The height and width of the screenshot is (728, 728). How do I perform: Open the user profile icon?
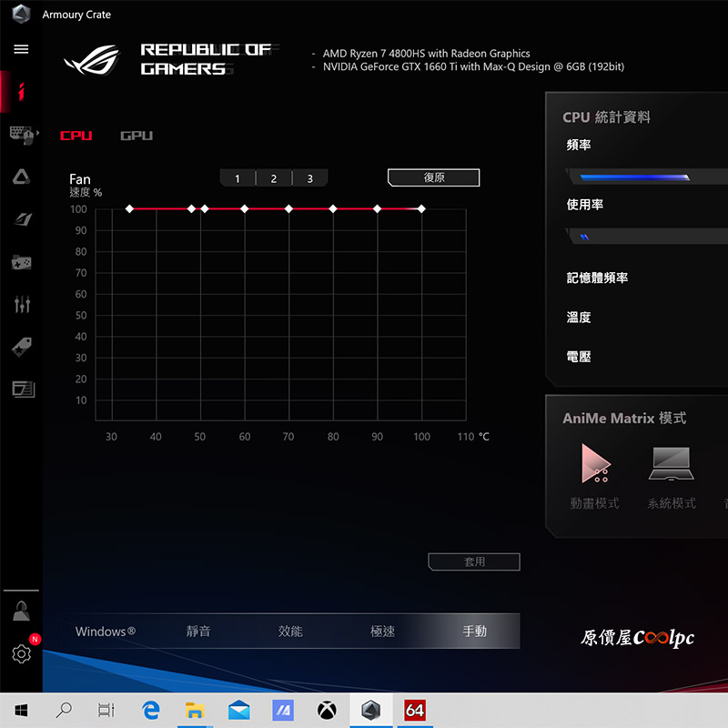[x=21, y=611]
